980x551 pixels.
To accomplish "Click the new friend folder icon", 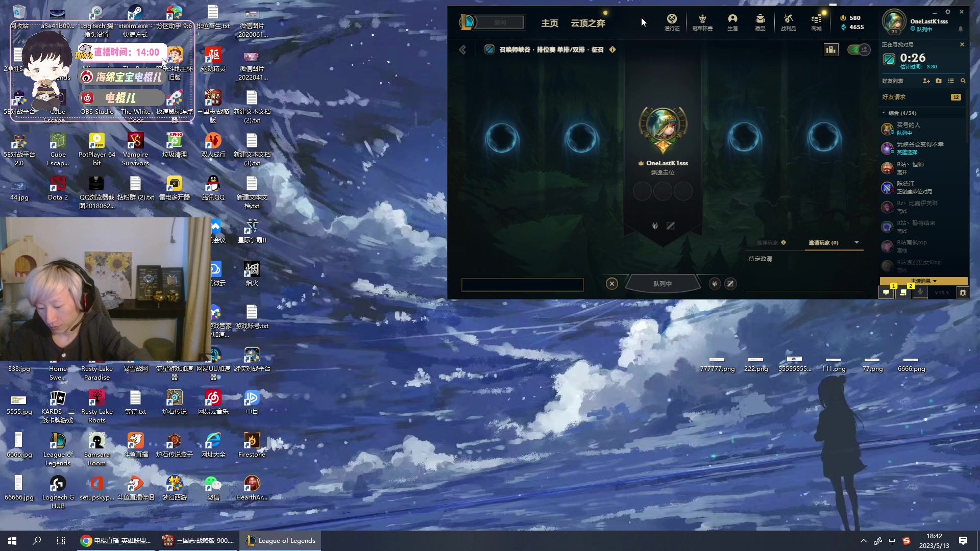I will 939,81.
